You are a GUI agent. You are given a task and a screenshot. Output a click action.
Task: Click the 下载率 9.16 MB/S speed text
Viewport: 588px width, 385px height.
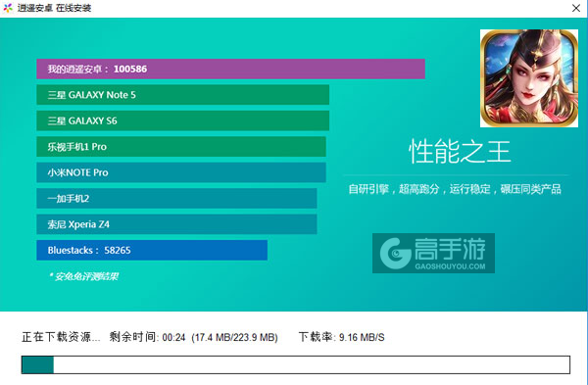pyautogui.click(x=341, y=337)
